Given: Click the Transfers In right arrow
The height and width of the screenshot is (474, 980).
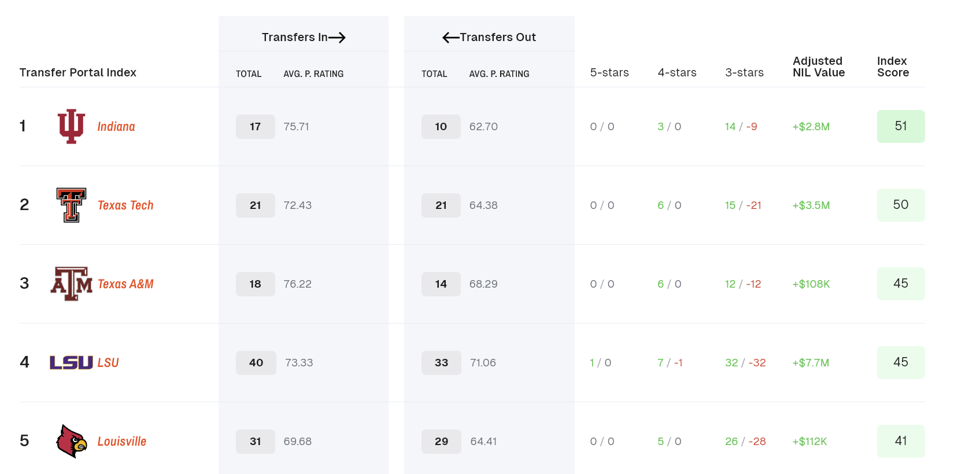Looking at the screenshot, I should pos(337,38).
